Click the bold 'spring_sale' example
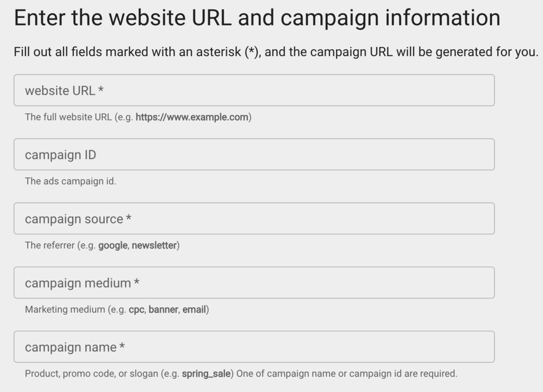The image size is (543, 392). pos(206,373)
